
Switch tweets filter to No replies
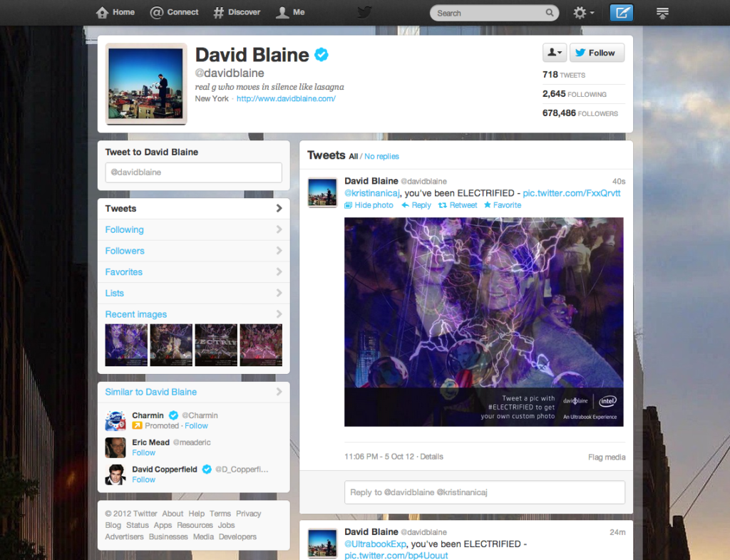tap(381, 156)
